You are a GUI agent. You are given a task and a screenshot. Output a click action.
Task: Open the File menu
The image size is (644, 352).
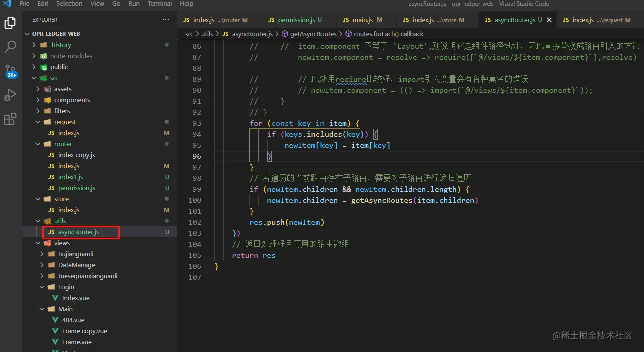(x=24, y=4)
